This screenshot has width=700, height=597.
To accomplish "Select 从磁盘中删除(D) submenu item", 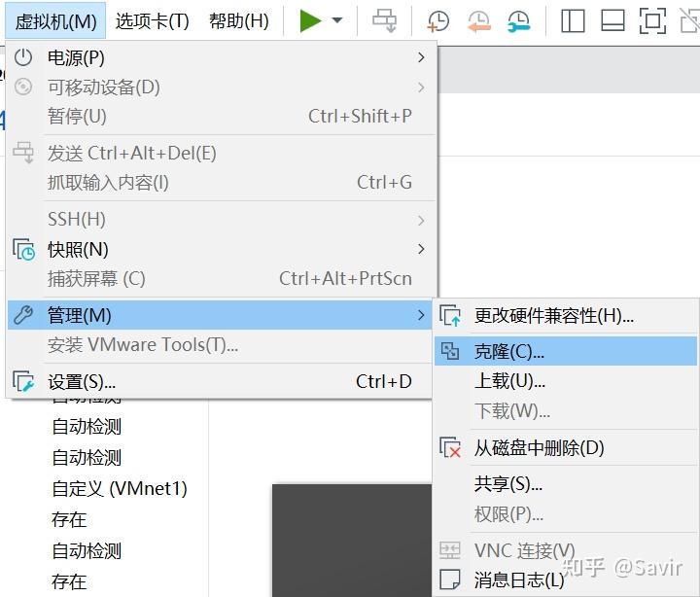I will (x=566, y=447).
